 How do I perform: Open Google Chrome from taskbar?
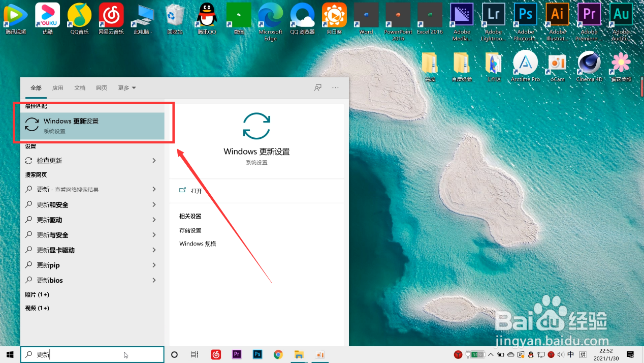click(278, 354)
